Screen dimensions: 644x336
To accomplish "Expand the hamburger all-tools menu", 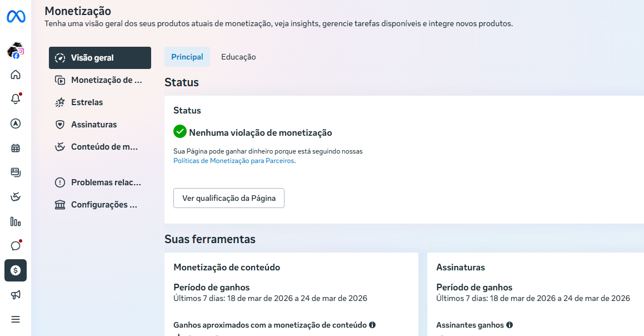I will pyautogui.click(x=16, y=319).
